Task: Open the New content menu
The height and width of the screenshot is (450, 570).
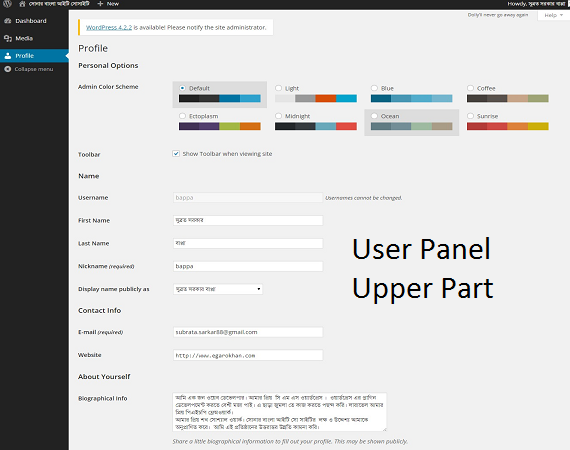Action: (x=108, y=4)
